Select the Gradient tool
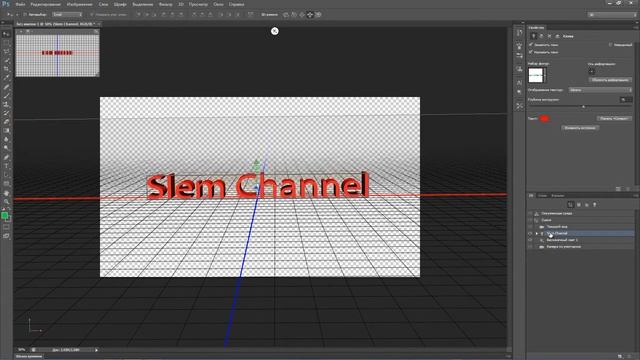The image size is (640, 360). pyautogui.click(x=6, y=131)
